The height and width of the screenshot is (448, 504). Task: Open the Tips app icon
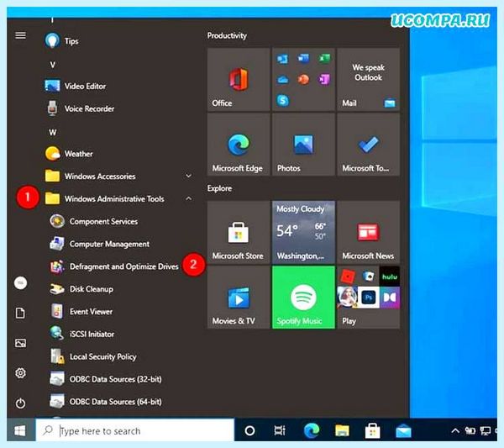52,41
